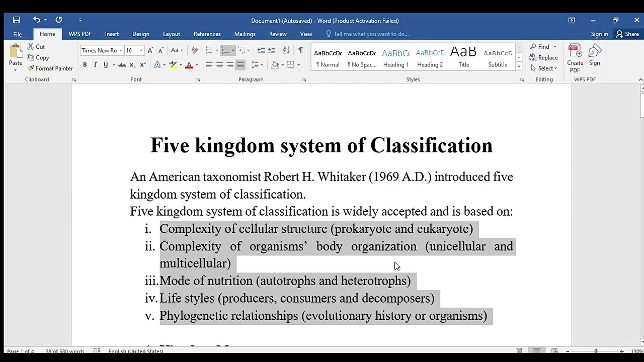Open the font name dropdown
Screen dimensions: 644x362
coord(121,50)
